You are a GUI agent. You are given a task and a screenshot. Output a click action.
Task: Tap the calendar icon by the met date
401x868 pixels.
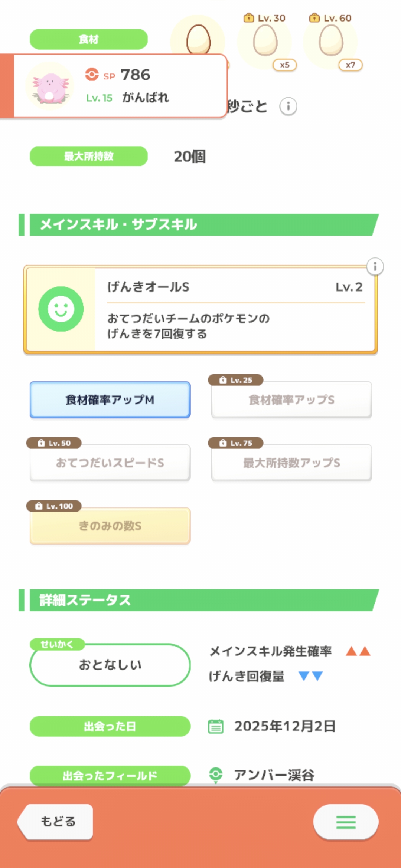pos(216,726)
